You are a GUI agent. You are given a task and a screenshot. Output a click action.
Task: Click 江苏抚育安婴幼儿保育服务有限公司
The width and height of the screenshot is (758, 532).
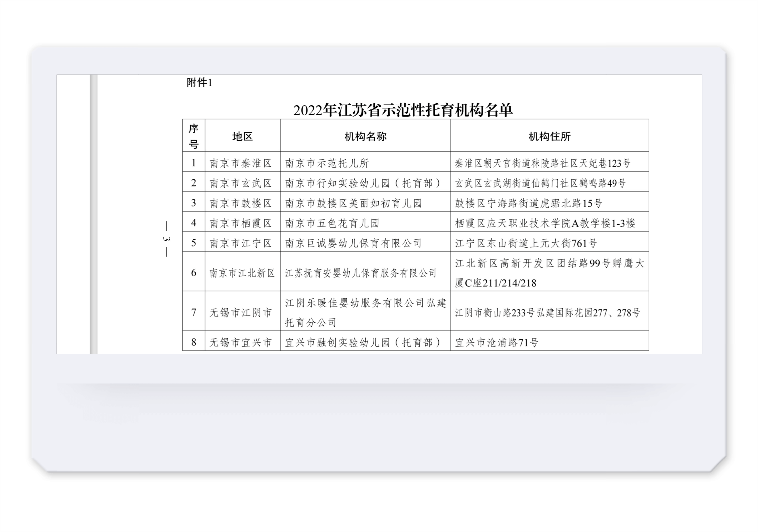[x=361, y=273]
